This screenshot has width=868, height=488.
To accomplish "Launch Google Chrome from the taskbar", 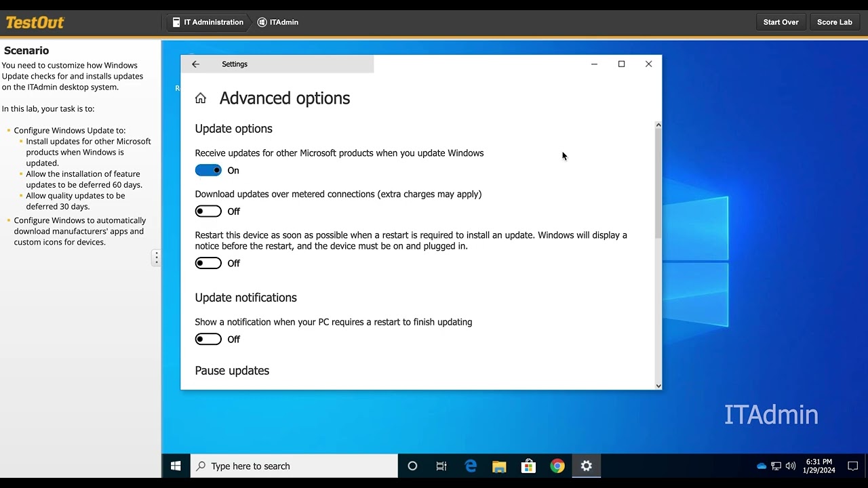I will tap(557, 466).
